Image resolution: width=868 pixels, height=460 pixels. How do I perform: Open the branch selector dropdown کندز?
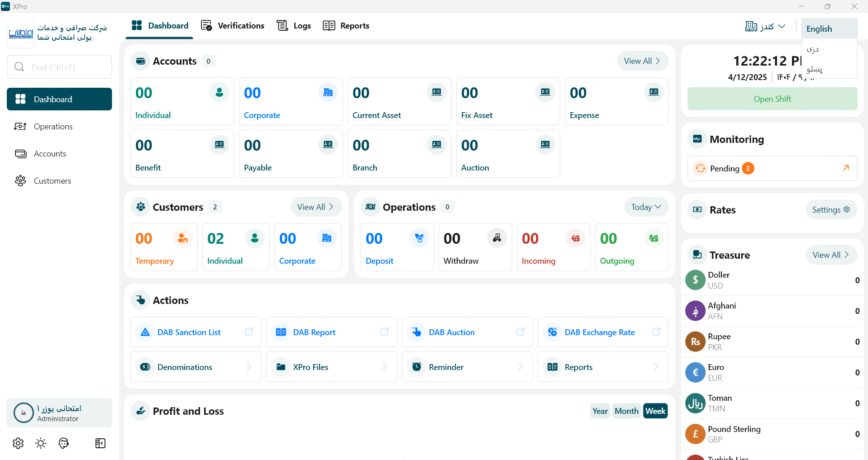click(765, 26)
